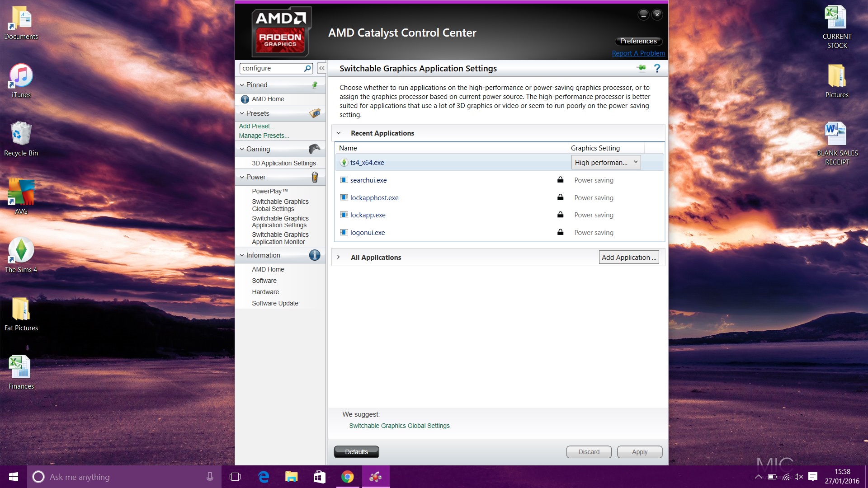Click the Apply button
This screenshot has width=868, height=488.
(640, 452)
